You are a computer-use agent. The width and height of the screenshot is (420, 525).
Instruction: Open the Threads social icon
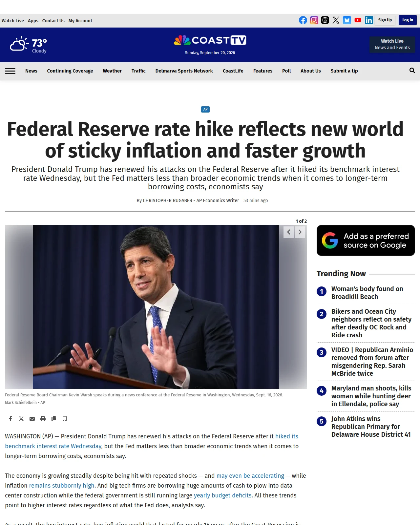(x=325, y=20)
